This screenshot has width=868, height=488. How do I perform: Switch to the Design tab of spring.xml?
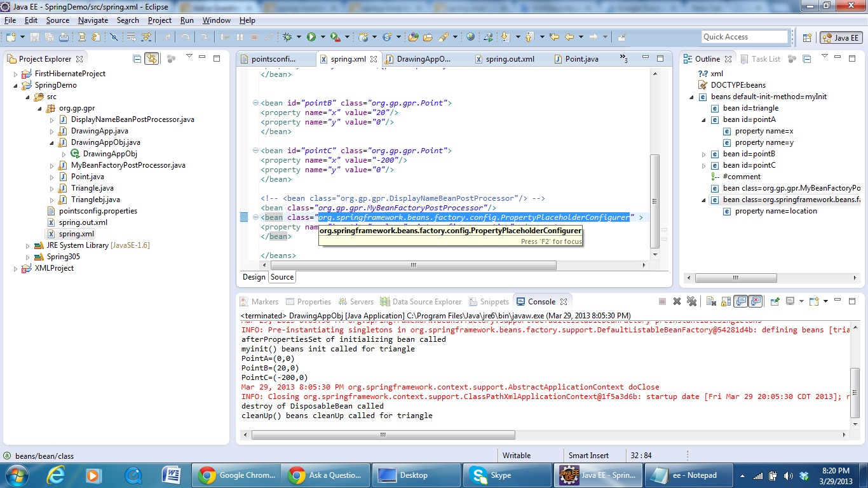[254, 276]
